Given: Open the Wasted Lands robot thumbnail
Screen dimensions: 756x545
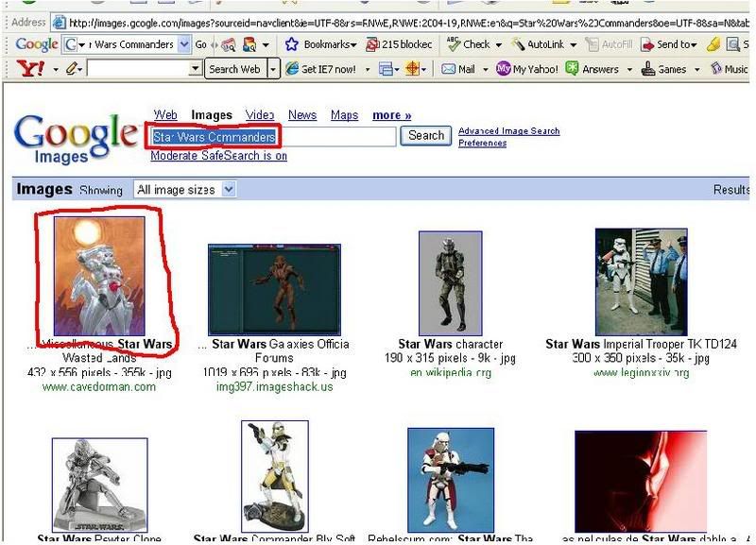Looking at the screenshot, I should [x=99, y=276].
